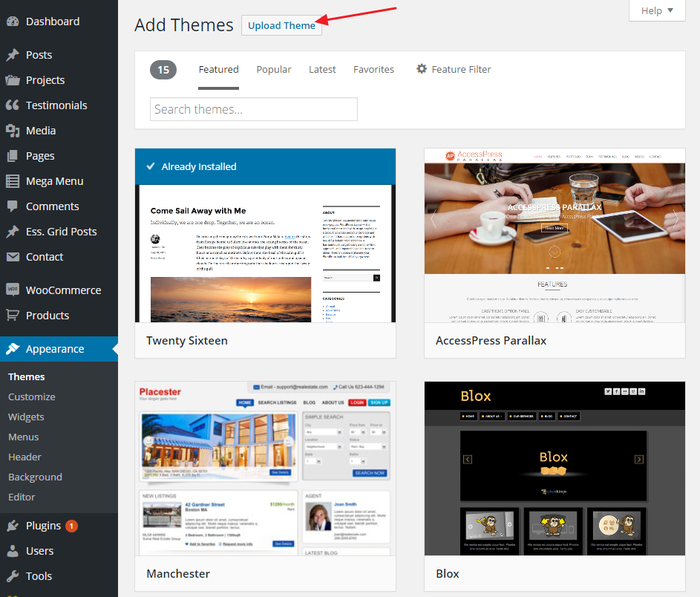Click the Users person icon
The width and height of the screenshot is (700, 597).
[13, 551]
